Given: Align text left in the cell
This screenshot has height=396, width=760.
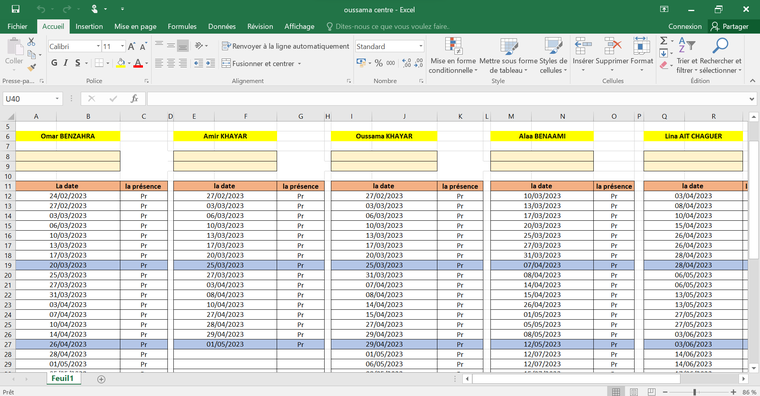Looking at the screenshot, I should [159, 63].
